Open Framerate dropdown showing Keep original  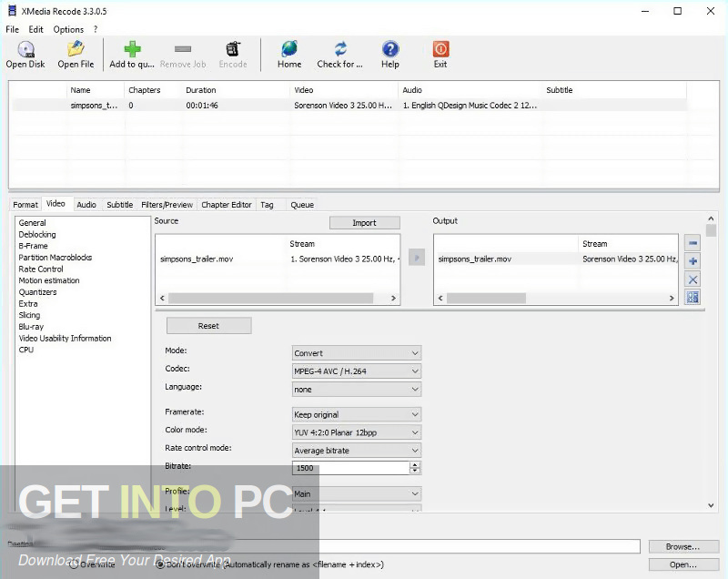pyautogui.click(x=357, y=414)
